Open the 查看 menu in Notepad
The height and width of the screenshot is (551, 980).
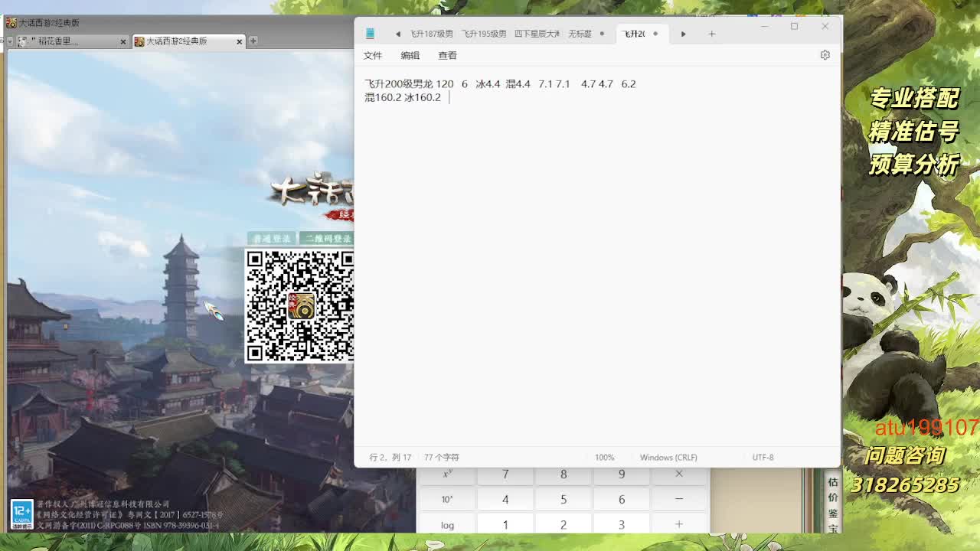click(447, 55)
